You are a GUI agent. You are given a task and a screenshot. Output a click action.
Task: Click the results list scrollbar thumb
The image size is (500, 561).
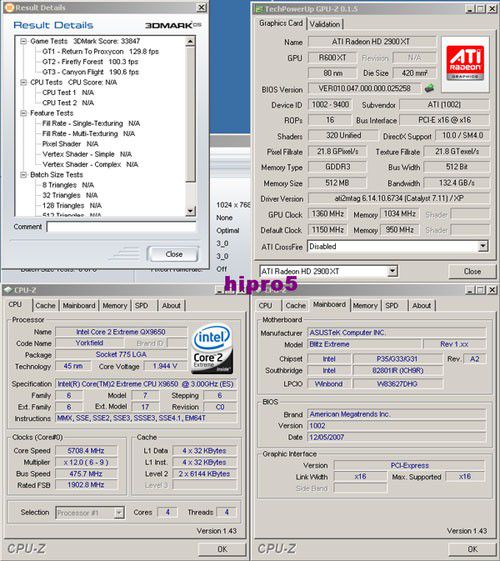(190, 114)
